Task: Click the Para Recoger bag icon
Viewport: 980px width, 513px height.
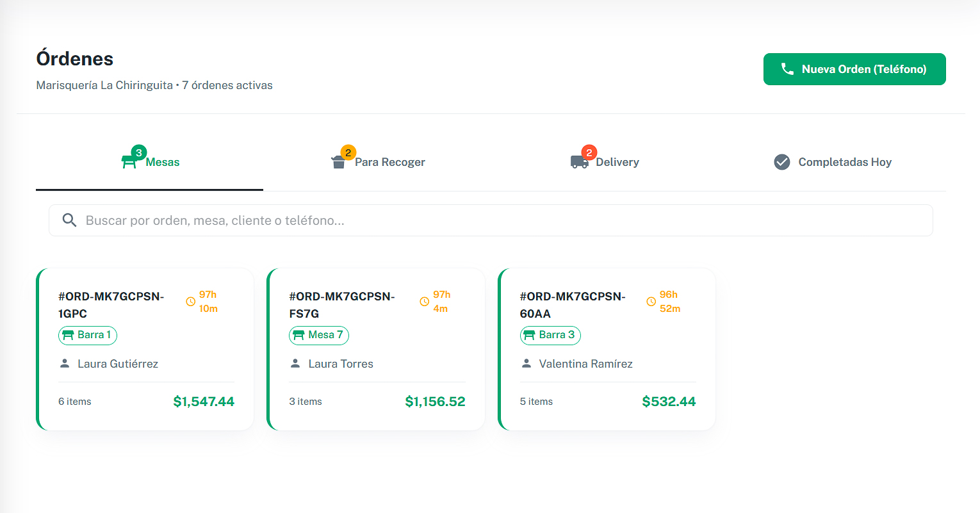Action: (x=338, y=163)
